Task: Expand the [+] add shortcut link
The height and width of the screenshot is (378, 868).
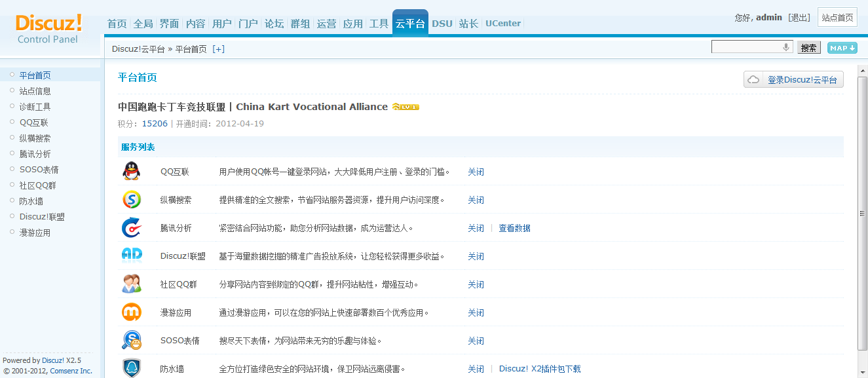Action: click(218, 49)
